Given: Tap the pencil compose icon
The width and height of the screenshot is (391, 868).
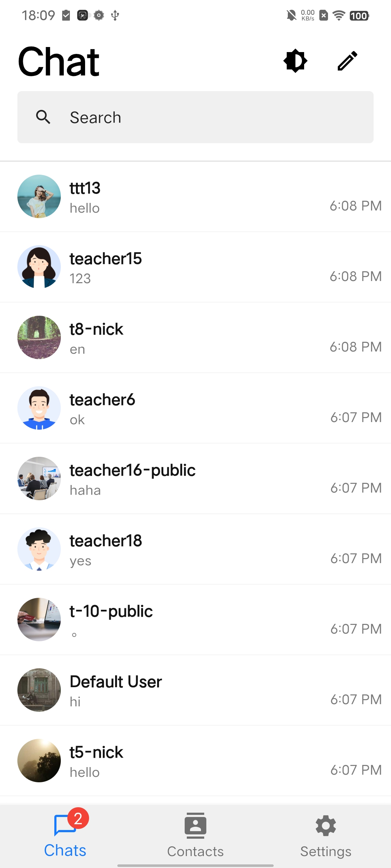Looking at the screenshot, I should point(348,61).
